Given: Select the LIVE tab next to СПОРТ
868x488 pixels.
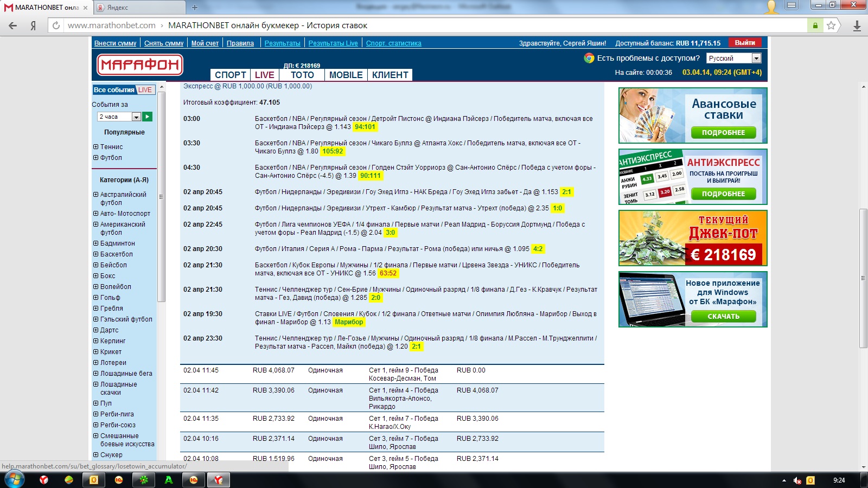Looking at the screenshot, I should tap(265, 75).
